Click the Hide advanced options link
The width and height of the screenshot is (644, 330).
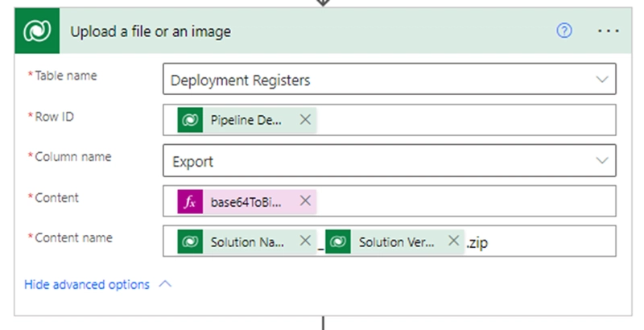pos(87,284)
